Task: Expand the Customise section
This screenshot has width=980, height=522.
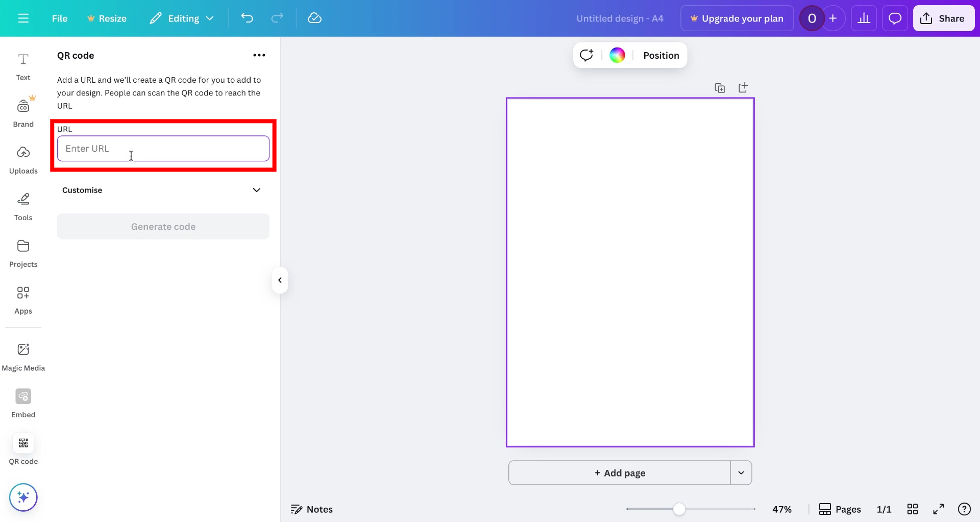Action: click(162, 189)
